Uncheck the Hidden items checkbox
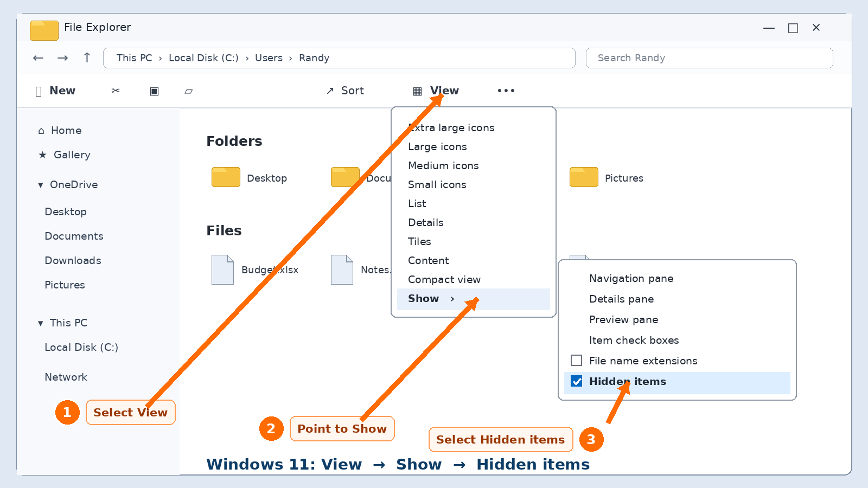 pyautogui.click(x=577, y=381)
